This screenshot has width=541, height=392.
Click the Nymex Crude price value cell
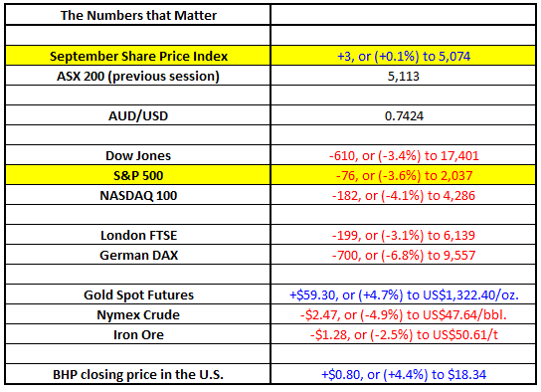404,314
